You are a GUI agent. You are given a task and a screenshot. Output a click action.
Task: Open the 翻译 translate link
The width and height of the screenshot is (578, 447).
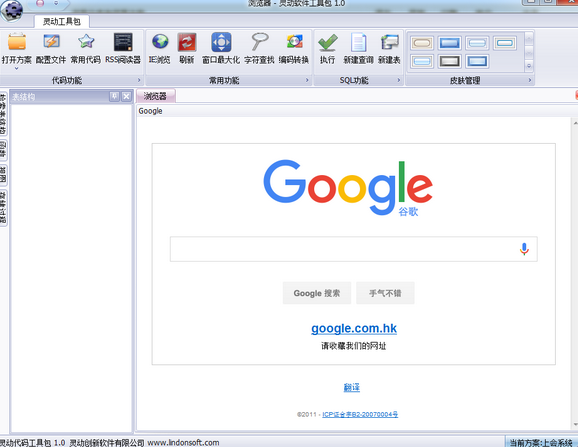[x=352, y=387]
